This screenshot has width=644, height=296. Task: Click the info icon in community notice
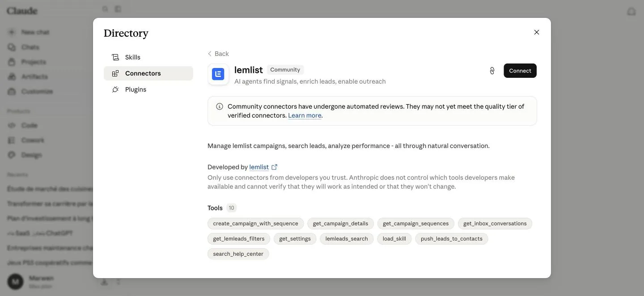tap(220, 106)
